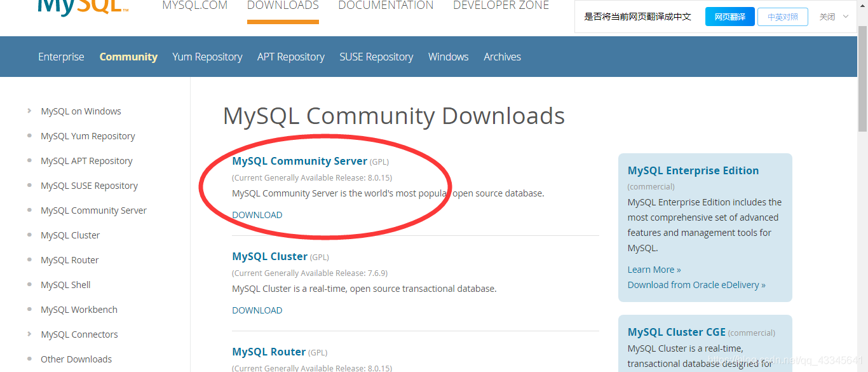
Task: Click the page vertical scrollbar
Action: [x=863, y=79]
